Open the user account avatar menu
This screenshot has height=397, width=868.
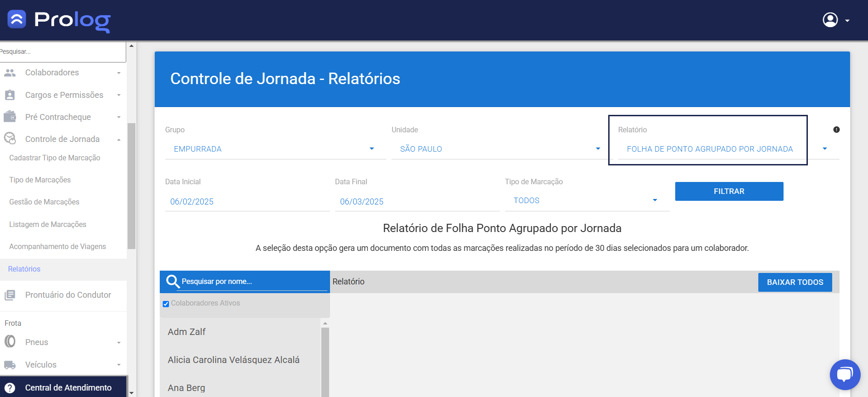point(830,20)
